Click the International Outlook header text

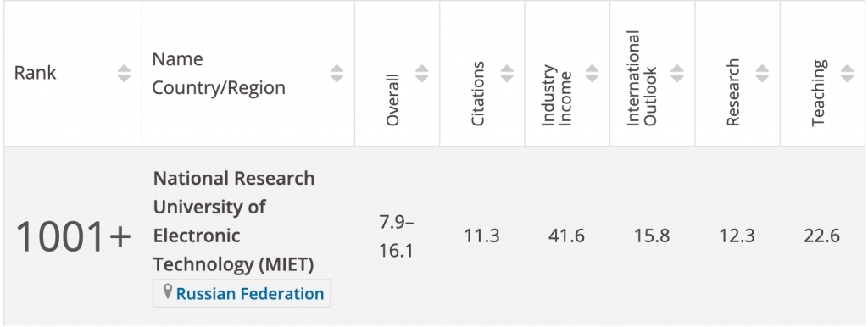pyautogui.click(x=642, y=78)
